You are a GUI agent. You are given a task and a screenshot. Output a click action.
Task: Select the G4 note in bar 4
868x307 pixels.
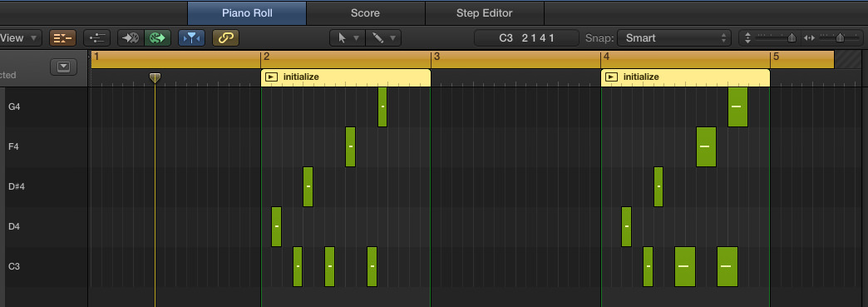tap(738, 106)
